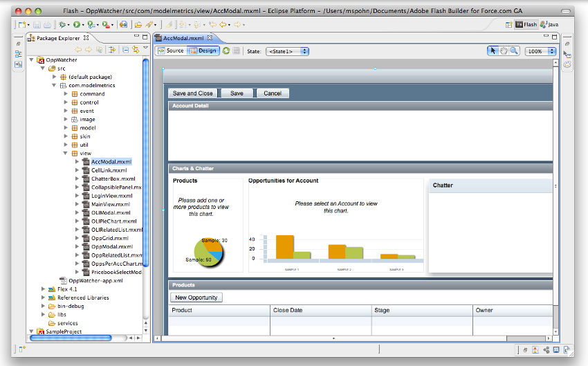Open the State dropdown
588x366 pixels.
coord(287,51)
